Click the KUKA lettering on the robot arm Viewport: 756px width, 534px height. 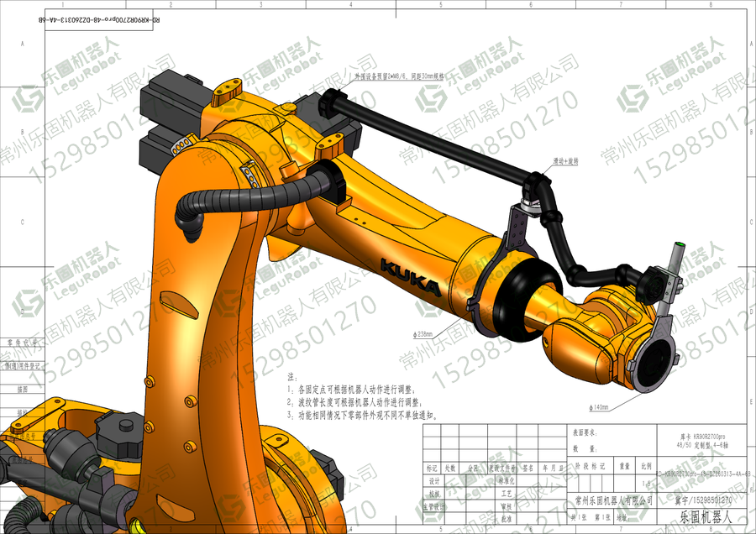click(x=411, y=276)
